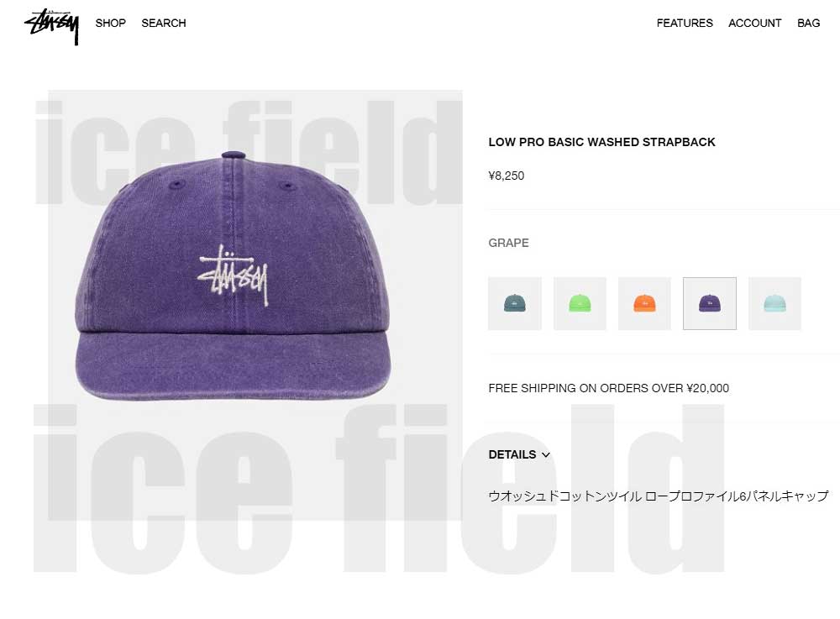Click the Low Pro Basic Washed Strapback title

[601, 142]
